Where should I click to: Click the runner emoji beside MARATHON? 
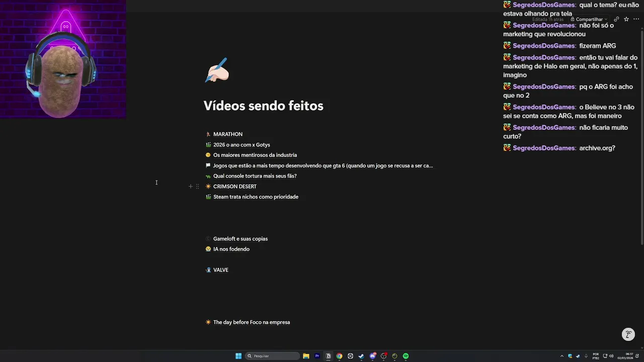(x=208, y=134)
